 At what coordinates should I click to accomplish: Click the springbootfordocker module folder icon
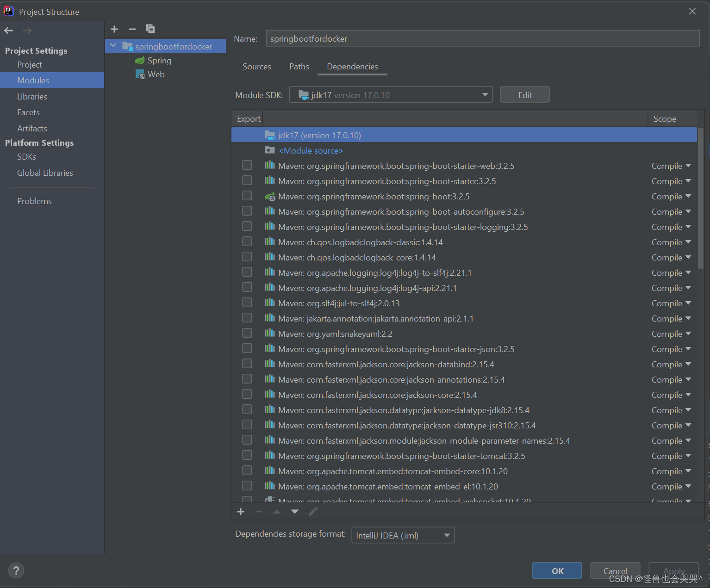(127, 46)
